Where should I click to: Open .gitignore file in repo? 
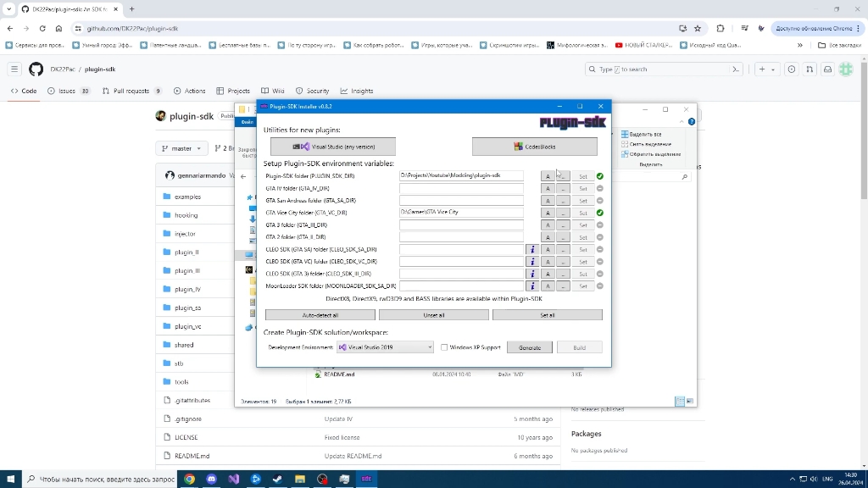tap(187, 419)
